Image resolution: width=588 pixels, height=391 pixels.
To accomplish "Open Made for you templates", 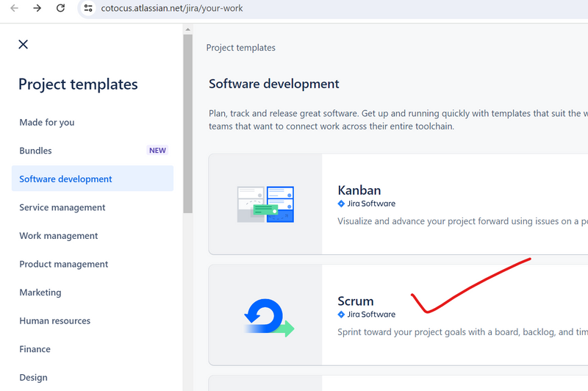I will (47, 122).
